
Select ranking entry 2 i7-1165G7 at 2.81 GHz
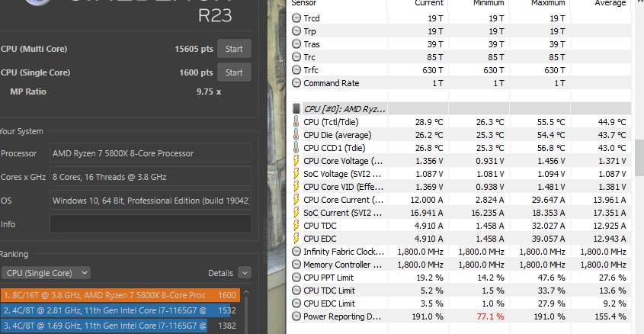coord(120,310)
